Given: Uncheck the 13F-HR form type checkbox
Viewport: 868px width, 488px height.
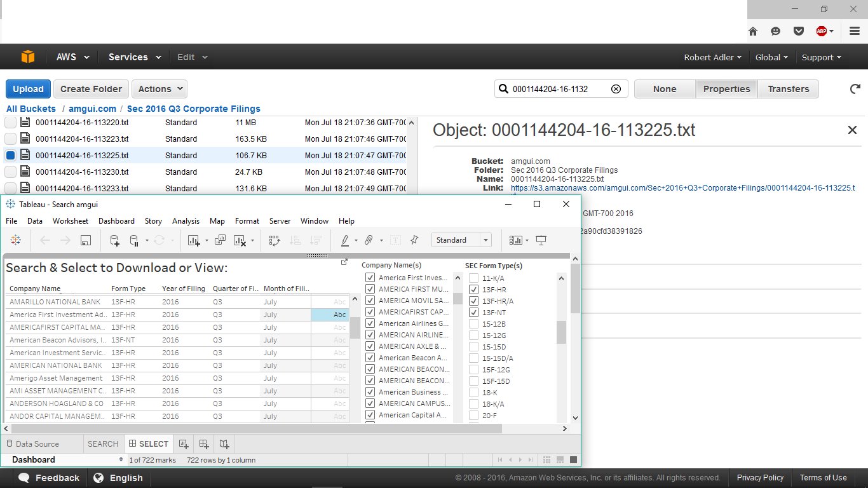Looking at the screenshot, I should click(473, 290).
